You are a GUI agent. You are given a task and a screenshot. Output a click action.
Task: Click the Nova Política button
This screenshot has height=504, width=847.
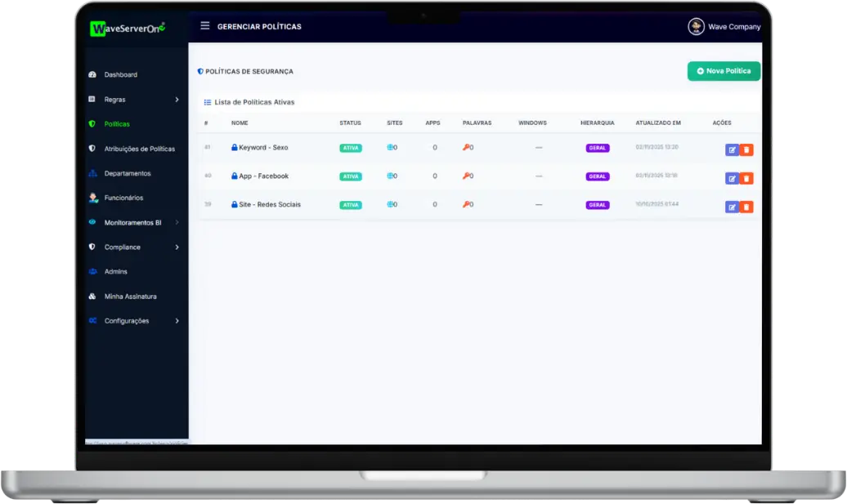(x=724, y=71)
